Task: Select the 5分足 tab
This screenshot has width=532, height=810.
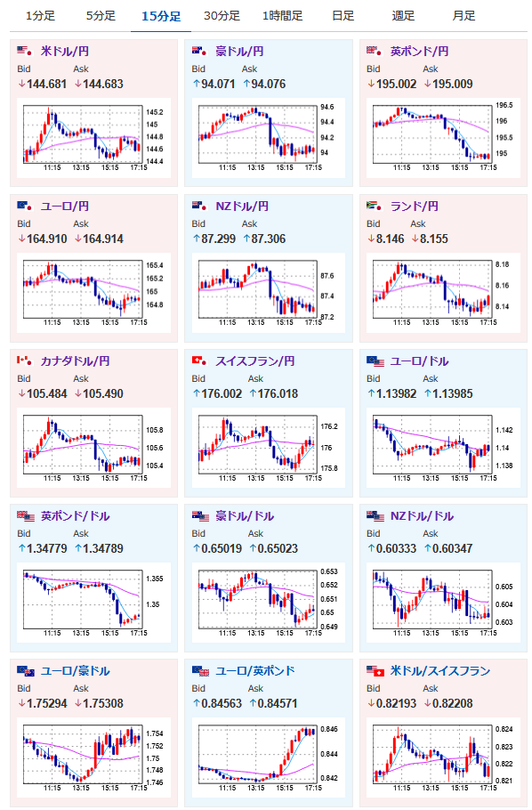Action: tap(101, 15)
